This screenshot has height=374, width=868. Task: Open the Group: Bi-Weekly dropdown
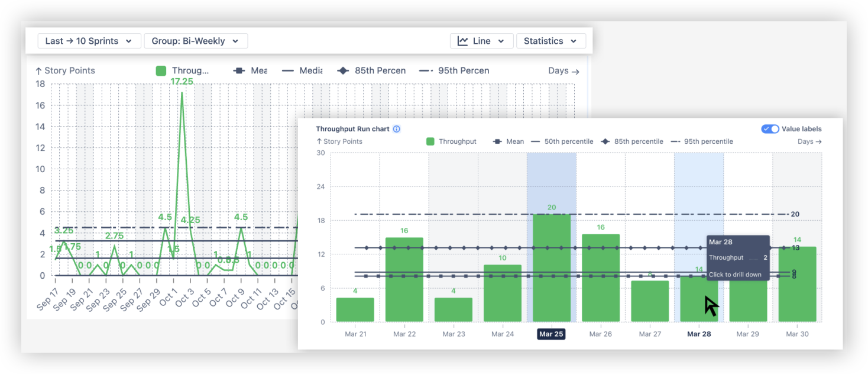196,41
